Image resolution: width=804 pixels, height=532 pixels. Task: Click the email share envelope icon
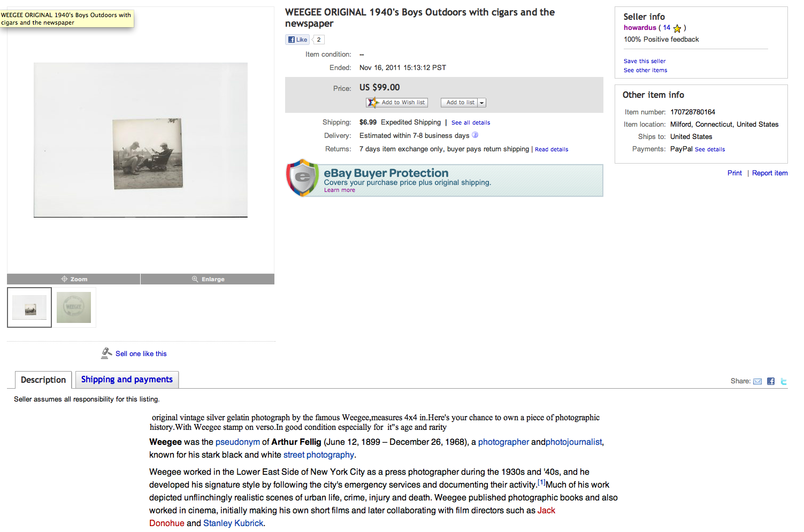[757, 381]
